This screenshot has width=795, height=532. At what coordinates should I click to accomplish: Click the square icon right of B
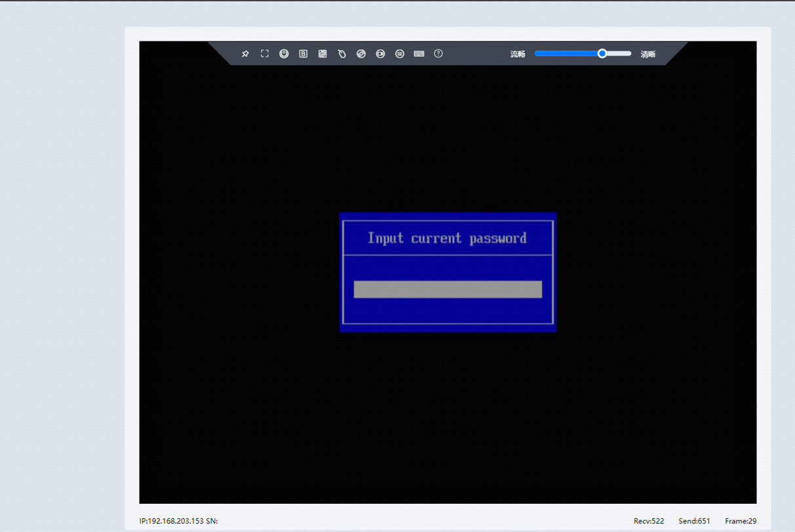322,54
